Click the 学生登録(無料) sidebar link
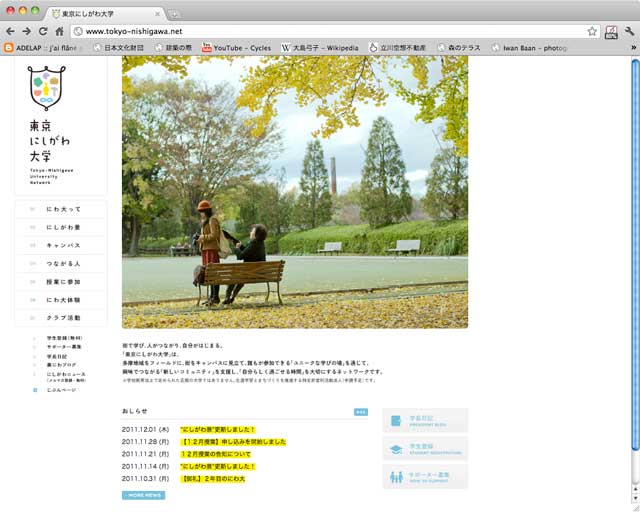The width and height of the screenshot is (640, 512). [x=64, y=338]
